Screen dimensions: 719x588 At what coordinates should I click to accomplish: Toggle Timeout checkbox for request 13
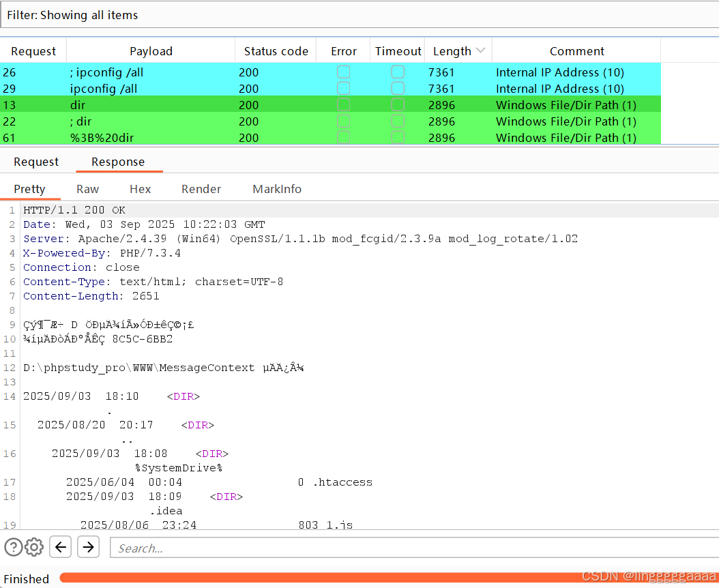pos(398,105)
